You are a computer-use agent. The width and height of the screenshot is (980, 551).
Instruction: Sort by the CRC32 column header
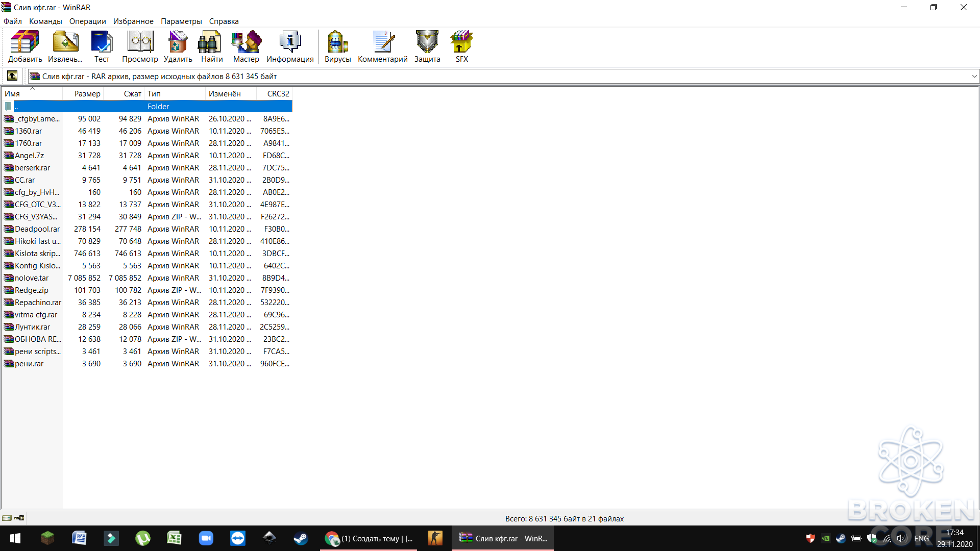click(274, 94)
